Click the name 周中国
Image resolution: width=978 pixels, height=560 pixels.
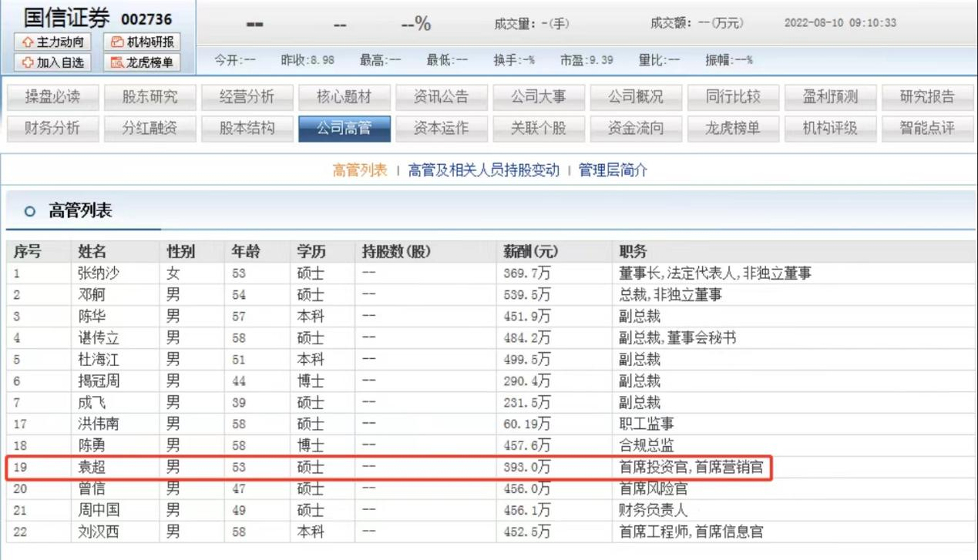[99, 511]
